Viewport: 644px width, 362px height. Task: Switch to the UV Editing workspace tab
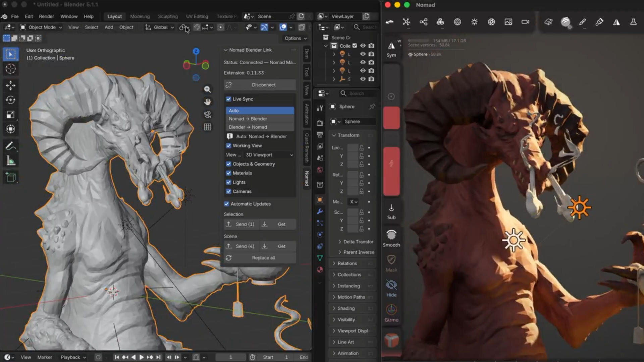tap(197, 16)
